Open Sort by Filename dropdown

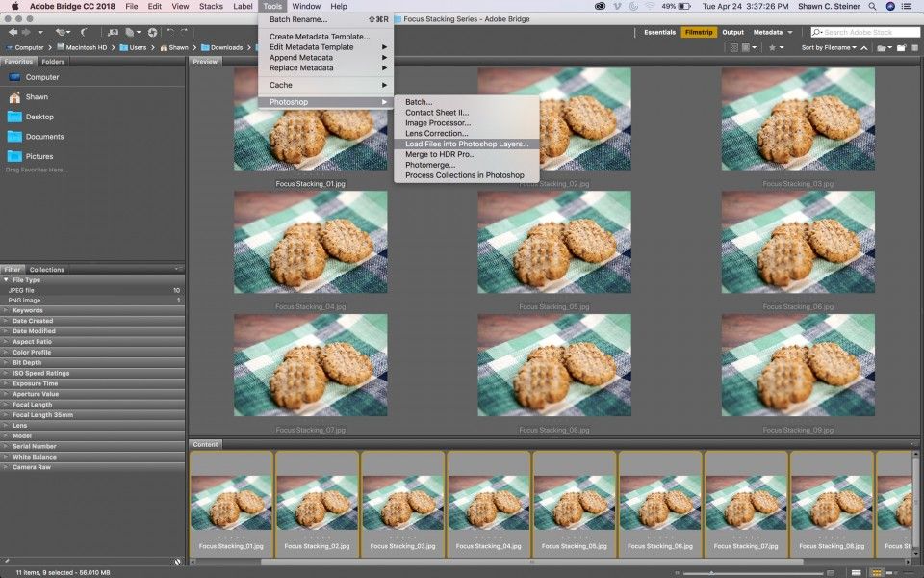(x=829, y=48)
